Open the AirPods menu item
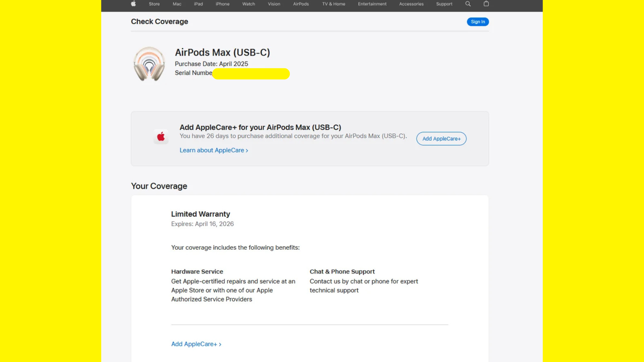 [301, 4]
